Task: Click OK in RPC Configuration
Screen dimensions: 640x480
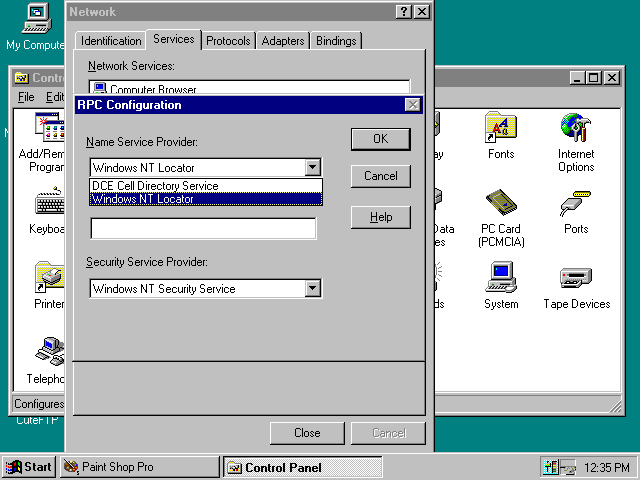Action: [381, 139]
